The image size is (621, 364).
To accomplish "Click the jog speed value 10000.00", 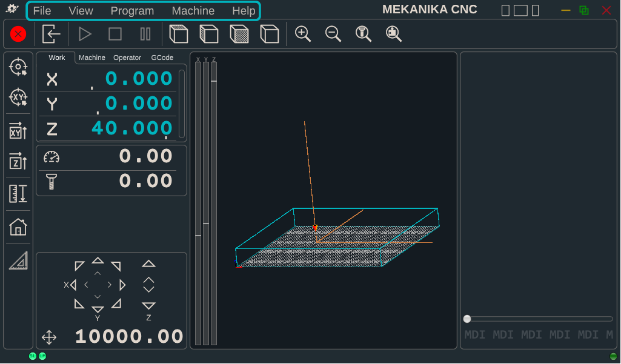I will [129, 337].
